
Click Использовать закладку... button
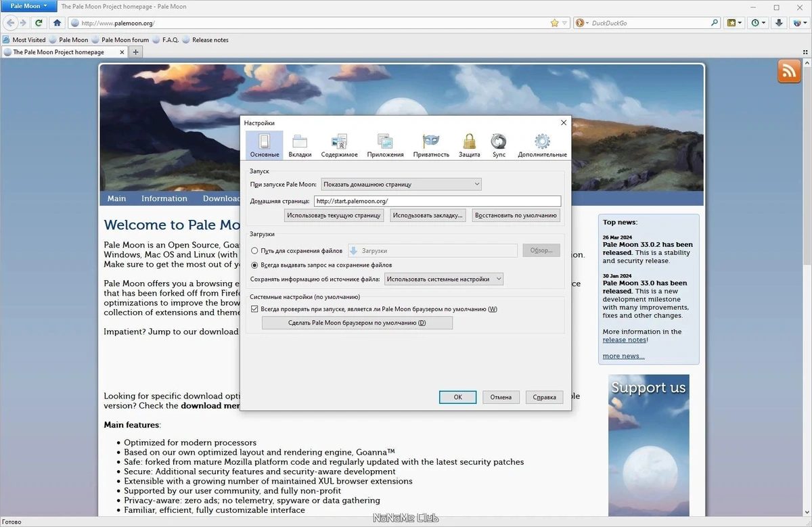click(x=428, y=215)
